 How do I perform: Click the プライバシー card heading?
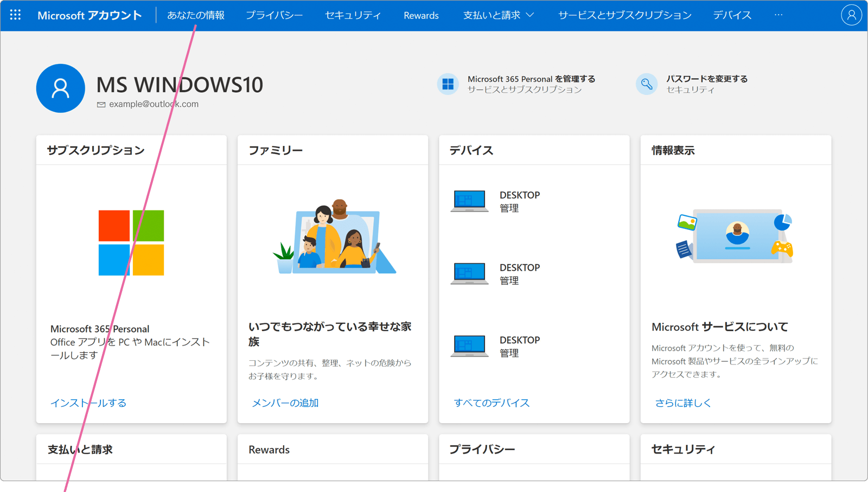(x=482, y=449)
